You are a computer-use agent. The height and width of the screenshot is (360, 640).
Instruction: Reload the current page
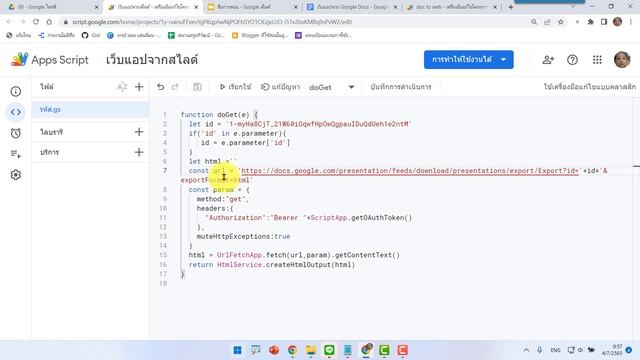click(36, 22)
